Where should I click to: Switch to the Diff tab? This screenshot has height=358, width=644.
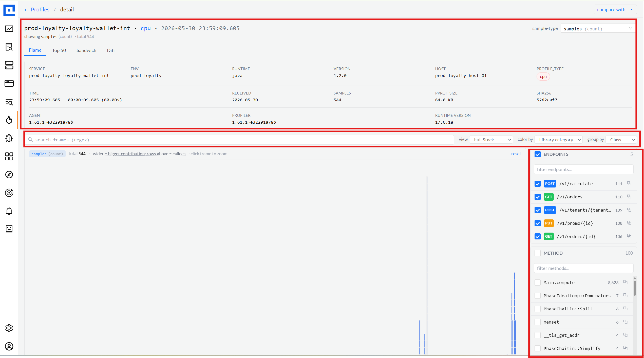coord(111,50)
